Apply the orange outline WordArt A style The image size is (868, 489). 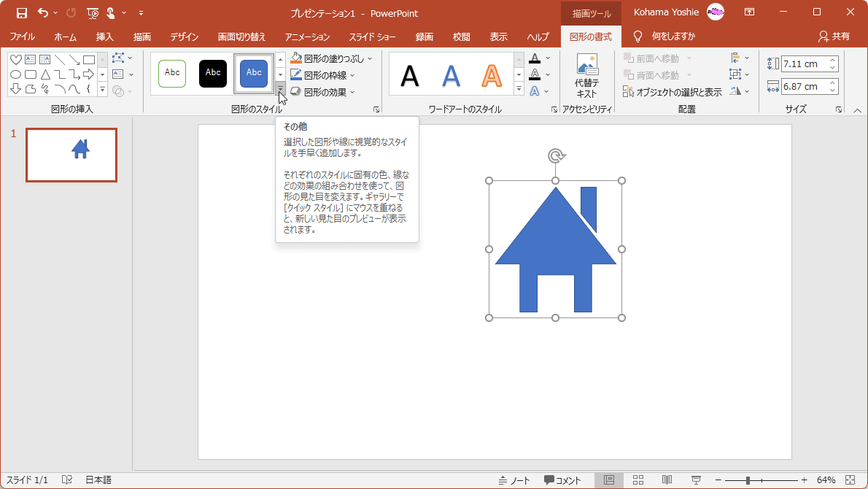[492, 75]
